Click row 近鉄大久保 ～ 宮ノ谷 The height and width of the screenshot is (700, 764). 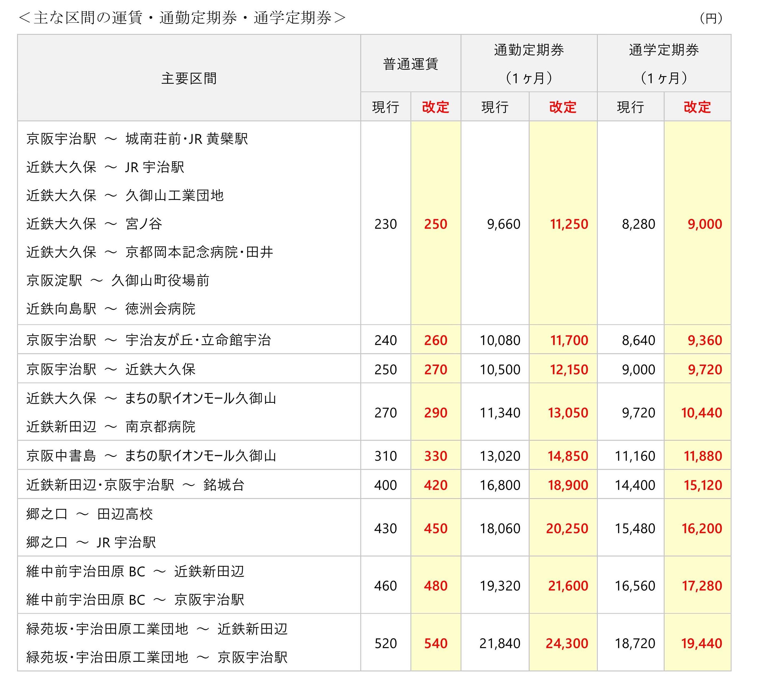point(94,224)
